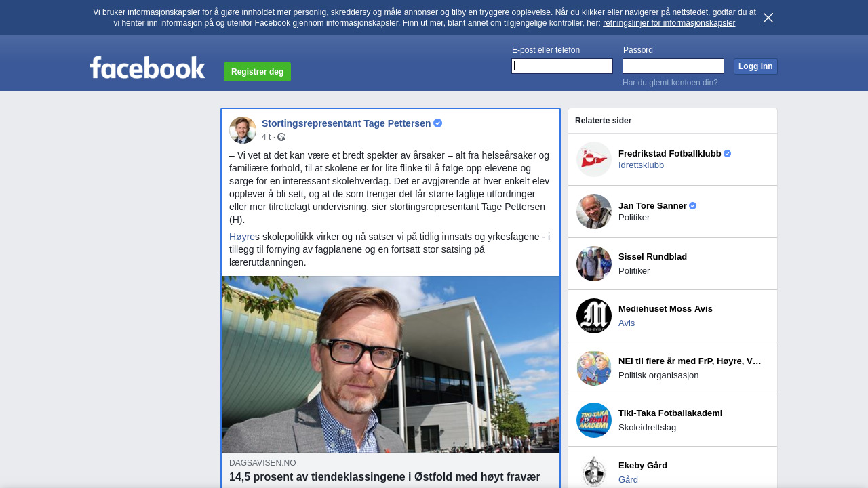This screenshot has width=868, height=488.
Task: Click Mediehuset Moss Avis logo
Action: (594, 316)
